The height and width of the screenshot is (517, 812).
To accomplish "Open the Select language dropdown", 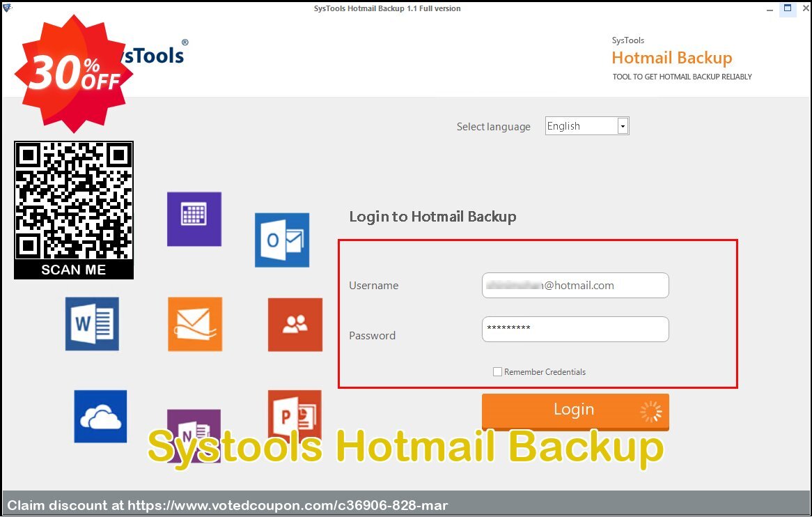I will point(587,126).
